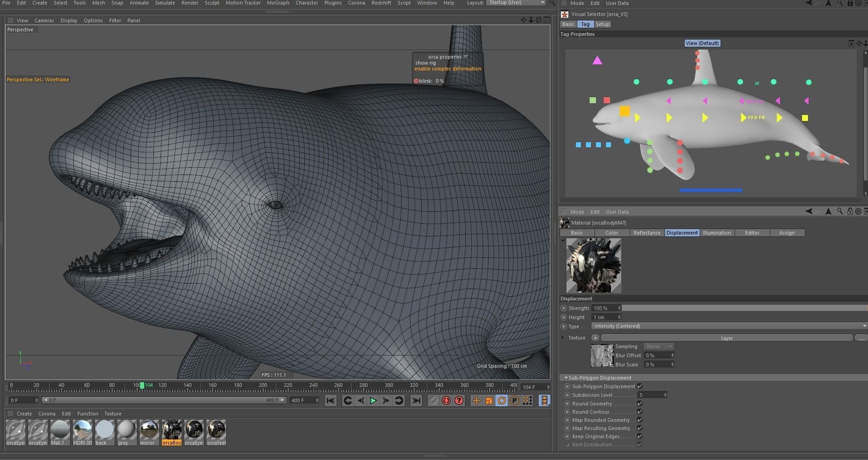
Task: Click Subdivision Level stepper arrows
Action: click(665, 395)
